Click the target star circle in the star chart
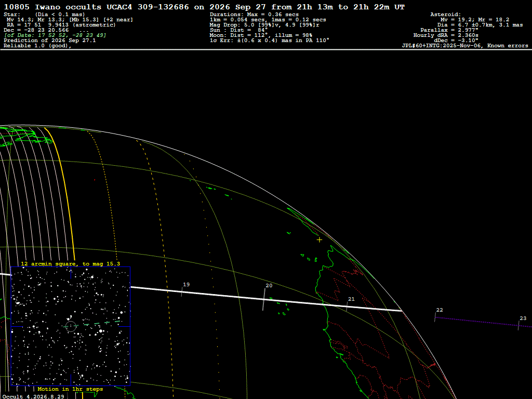The height and width of the screenshot is (399, 532). pos(71,326)
